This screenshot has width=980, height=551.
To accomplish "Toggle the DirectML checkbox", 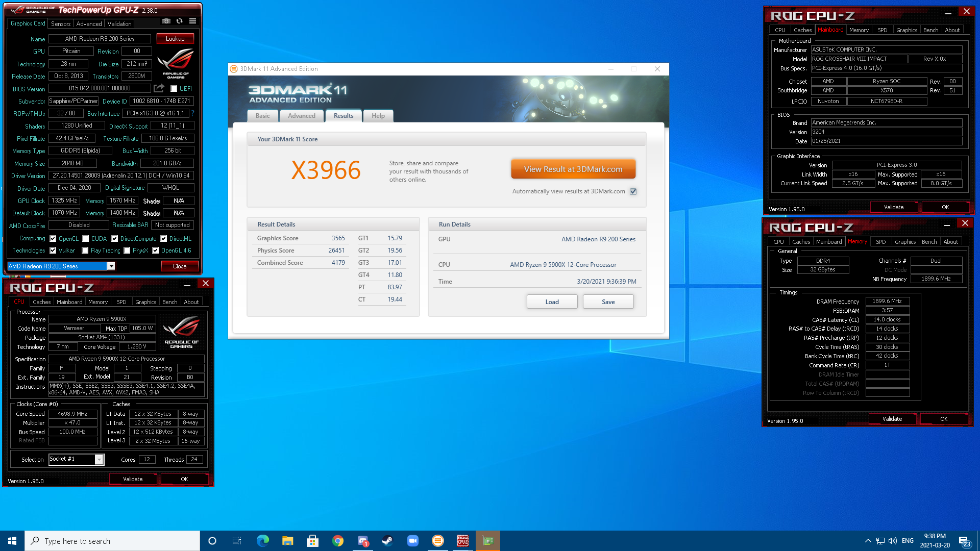I will click(163, 239).
